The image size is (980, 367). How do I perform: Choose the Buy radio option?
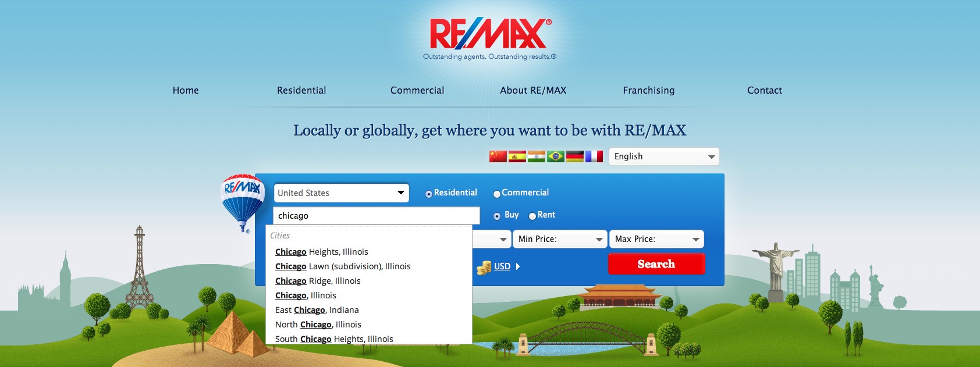497,216
